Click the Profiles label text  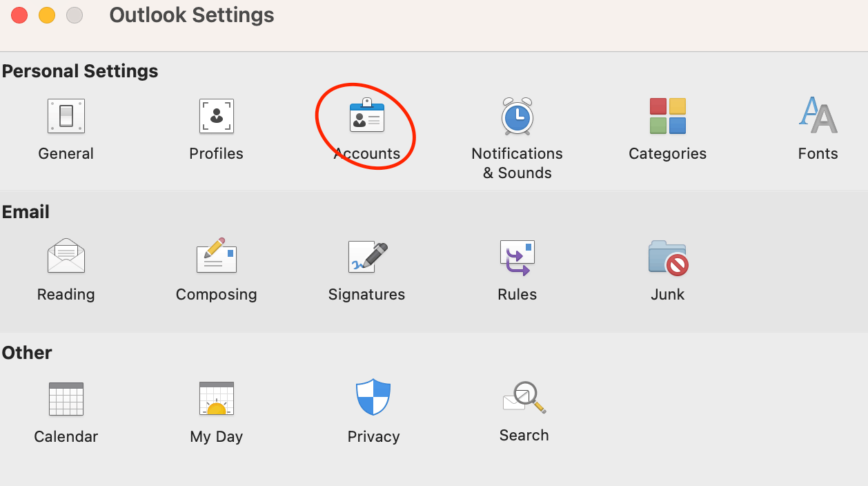[217, 154]
